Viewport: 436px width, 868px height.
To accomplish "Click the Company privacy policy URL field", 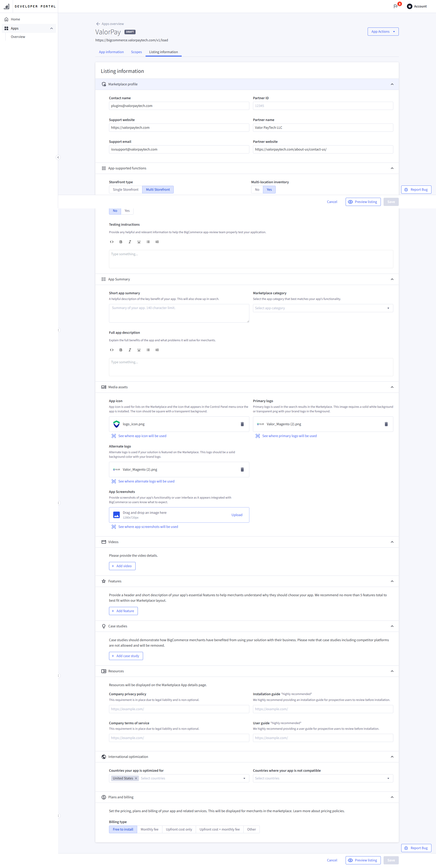I will point(179,709).
